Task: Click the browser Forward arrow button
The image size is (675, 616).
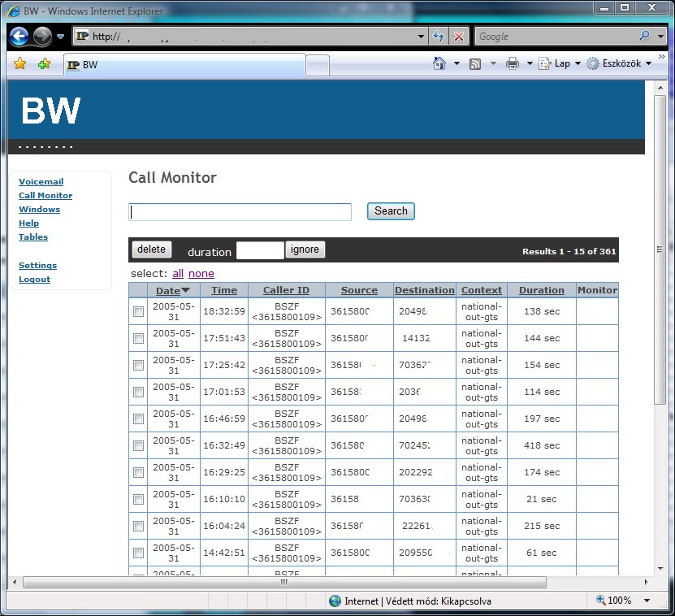Action: coord(42,36)
